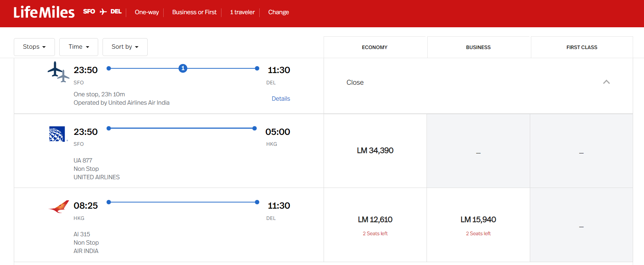Screen dimensions: 644x265
Task: Click the United Airlines logo on flight UA 877
Action: pyautogui.click(x=57, y=134)
